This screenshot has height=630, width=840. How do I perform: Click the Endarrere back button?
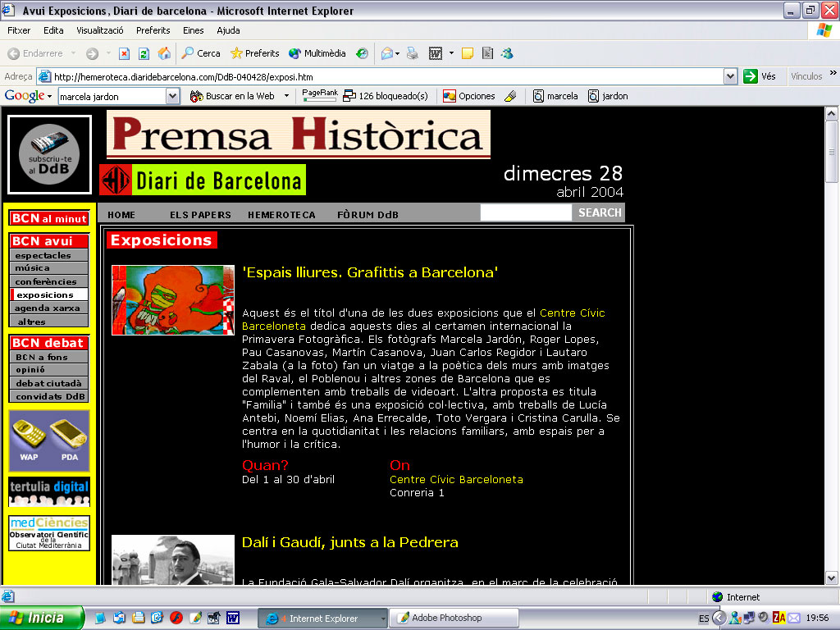click(35, 53)
